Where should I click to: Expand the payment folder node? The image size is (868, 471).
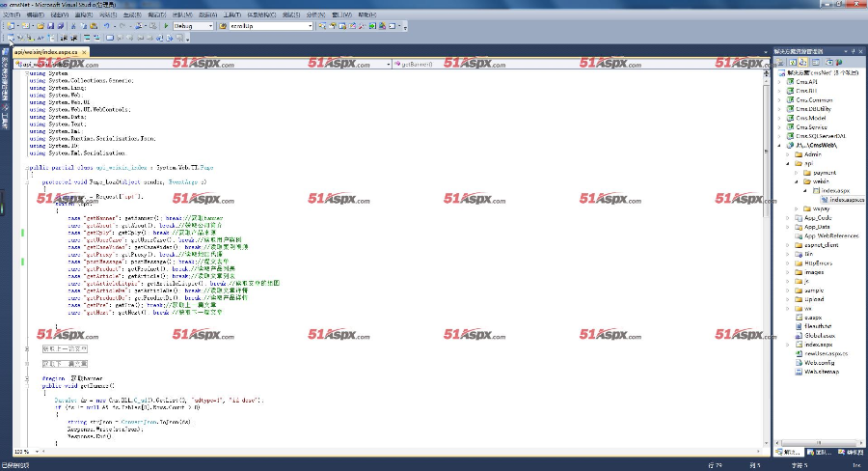point(798,173)
